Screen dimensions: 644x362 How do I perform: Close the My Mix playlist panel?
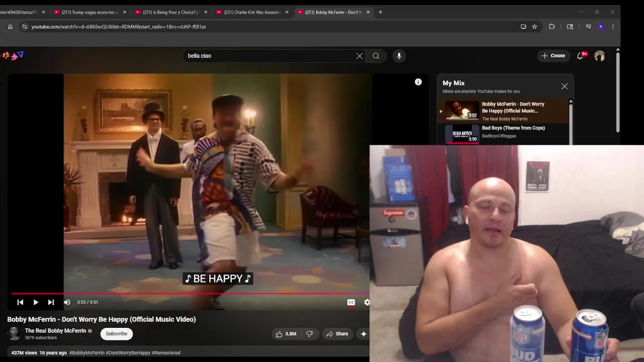click(x=565, y=86)
